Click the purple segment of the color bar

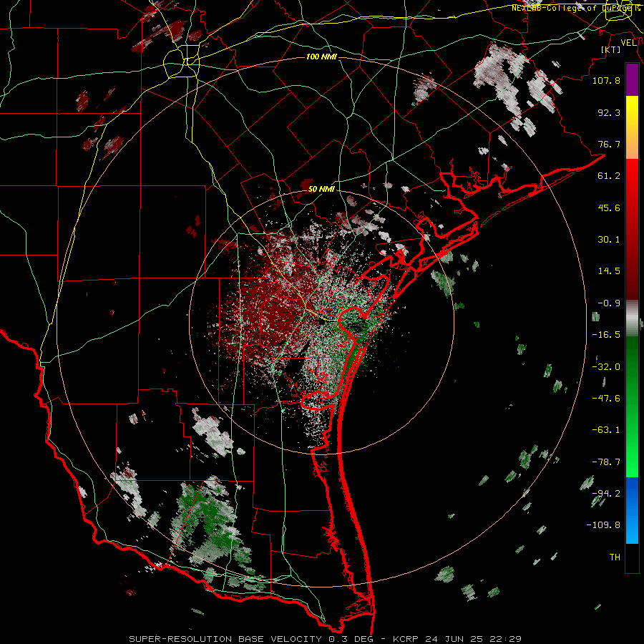pyautogui.click(x=632, y=79)
